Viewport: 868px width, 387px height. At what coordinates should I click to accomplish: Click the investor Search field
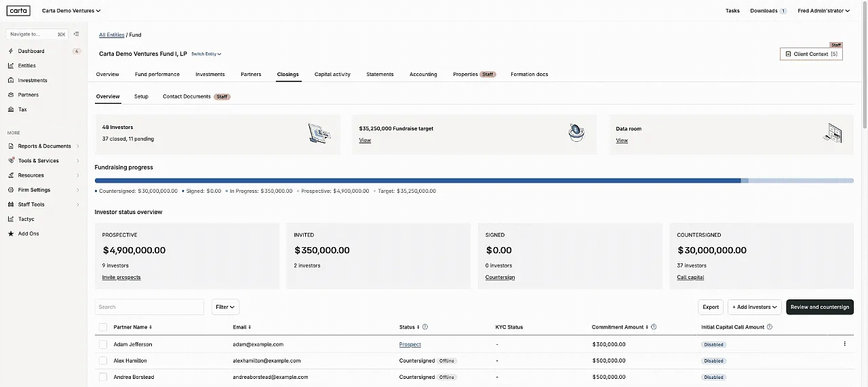pos(149,307)
